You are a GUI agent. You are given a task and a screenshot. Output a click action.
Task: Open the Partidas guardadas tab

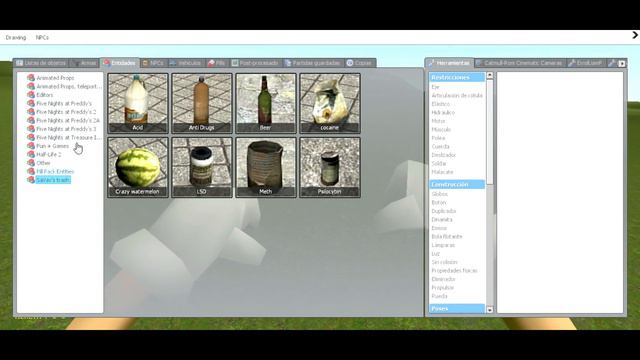(x=313, y=63)
